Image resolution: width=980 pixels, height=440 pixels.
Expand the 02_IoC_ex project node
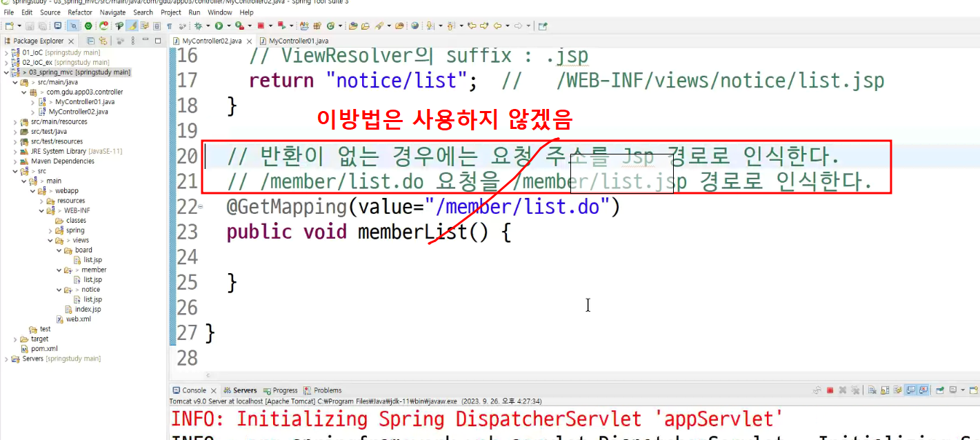coord(7,62)
